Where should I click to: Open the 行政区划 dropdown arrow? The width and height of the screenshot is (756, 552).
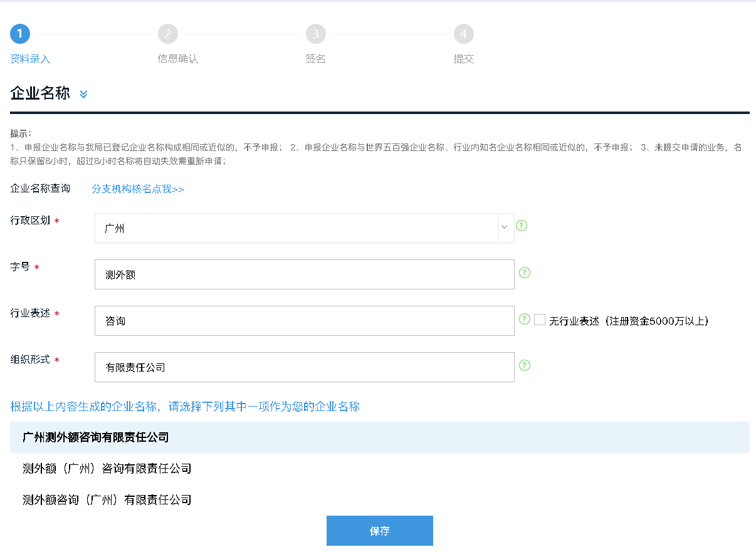pos(505,227)
